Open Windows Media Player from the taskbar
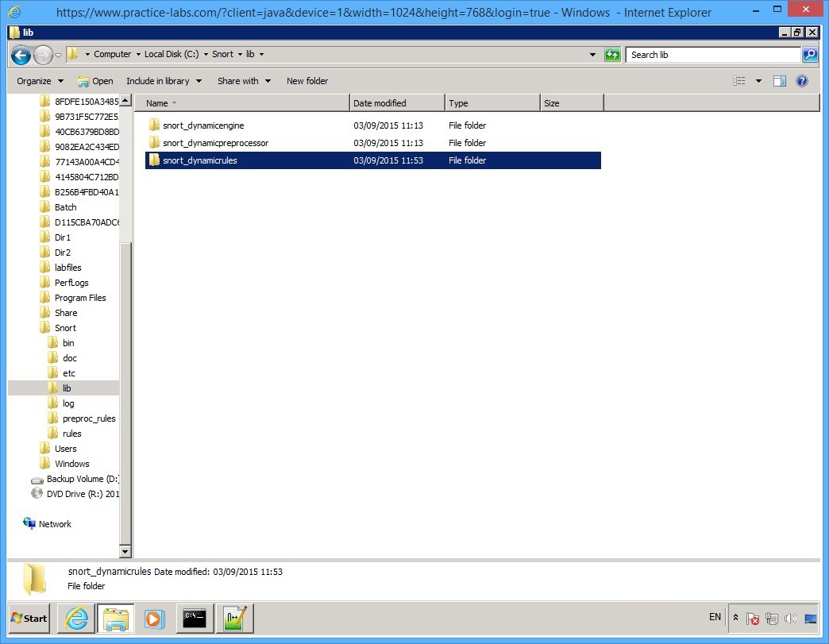Screen dimensions: 829x644 coord(156,618)
